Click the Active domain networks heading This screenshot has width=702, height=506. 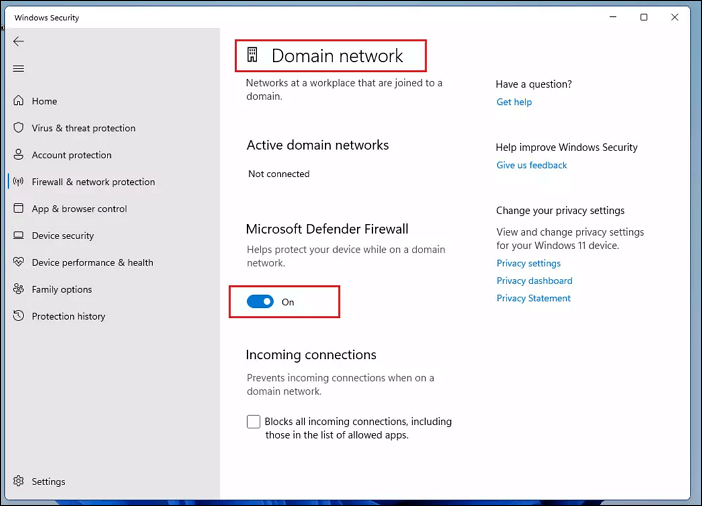click(317, 145)
